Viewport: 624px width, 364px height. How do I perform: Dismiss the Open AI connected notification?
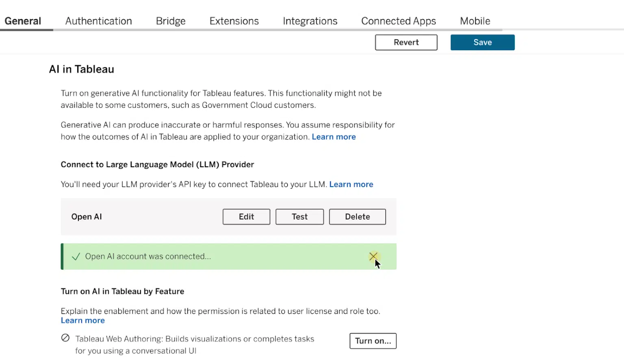[x=373, y=256]
